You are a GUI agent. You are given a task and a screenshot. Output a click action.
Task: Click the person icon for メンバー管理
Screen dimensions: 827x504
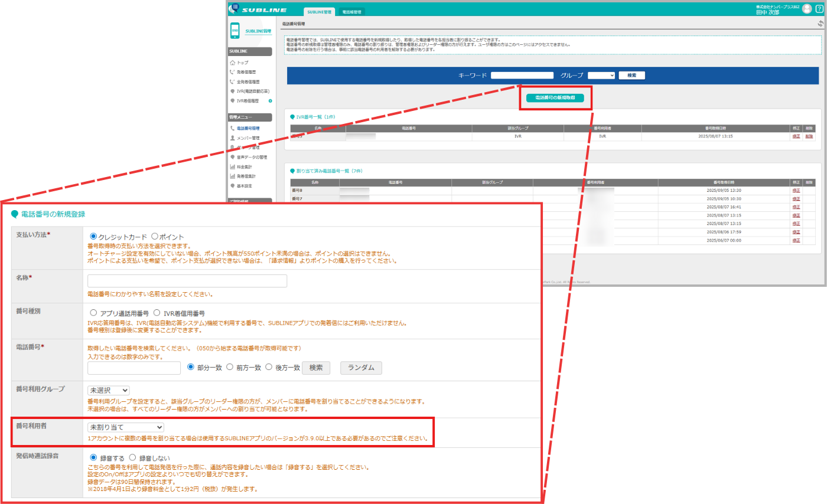233,138
